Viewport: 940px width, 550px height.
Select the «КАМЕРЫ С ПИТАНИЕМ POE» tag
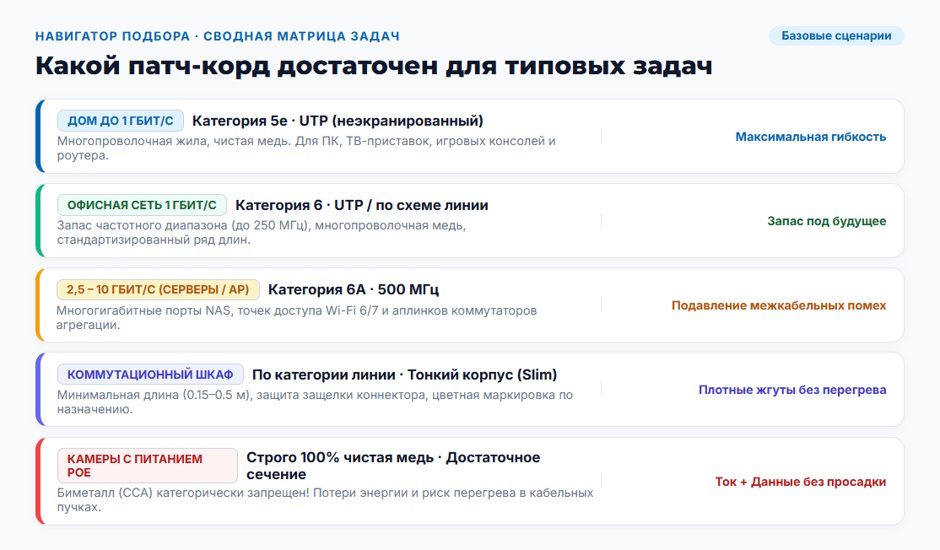pyautogui.click(x=147, y=465)
